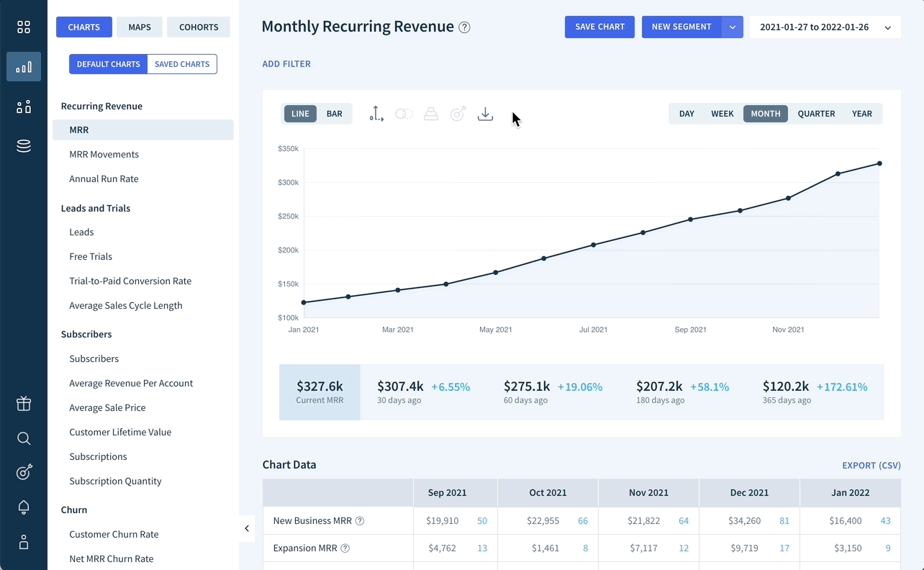Image resolution: width=924 pixels, height=570 pixels.
Task: Click EXPORT (CSV) link
Action: click(x=871, y=466)
